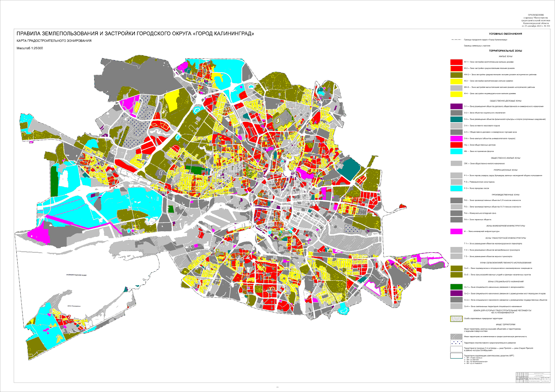
Task: Click the cyan ИФ historic forts swatch
Action: 456,151
